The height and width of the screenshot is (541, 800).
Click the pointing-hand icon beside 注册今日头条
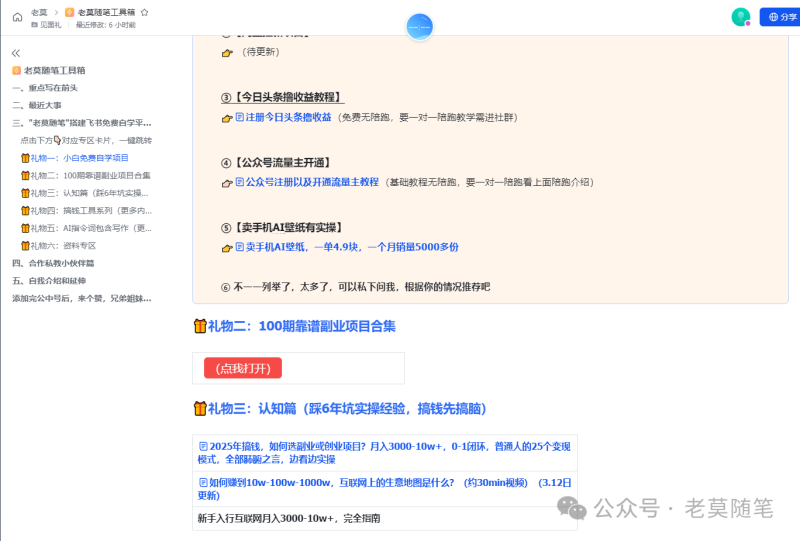pos(227,118)
